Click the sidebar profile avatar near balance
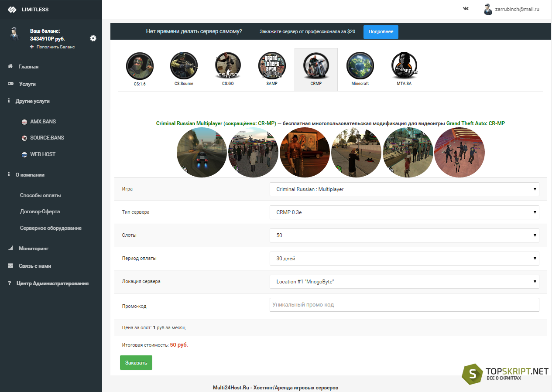Screen dimensions: 552x392 pyautogui.click(x=15, y=34)
